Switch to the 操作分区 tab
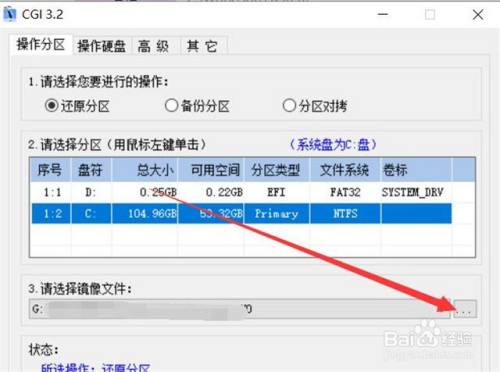 pos(41,44)
